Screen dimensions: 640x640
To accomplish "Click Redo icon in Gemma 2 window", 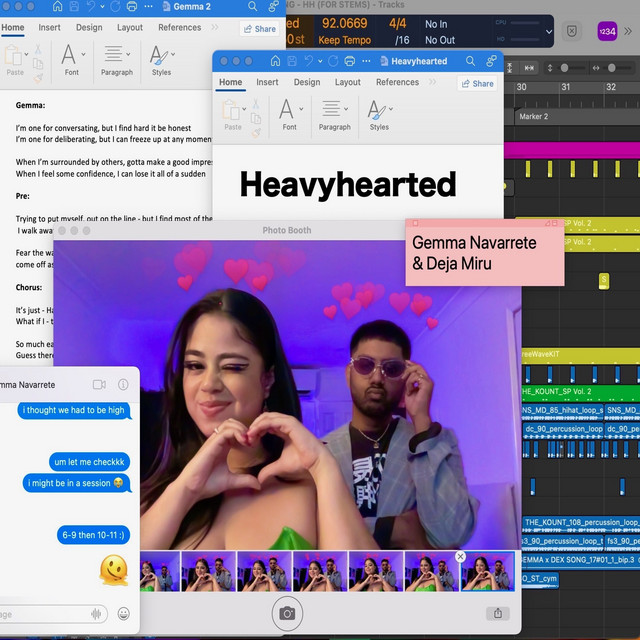I will tap(116, 6).
